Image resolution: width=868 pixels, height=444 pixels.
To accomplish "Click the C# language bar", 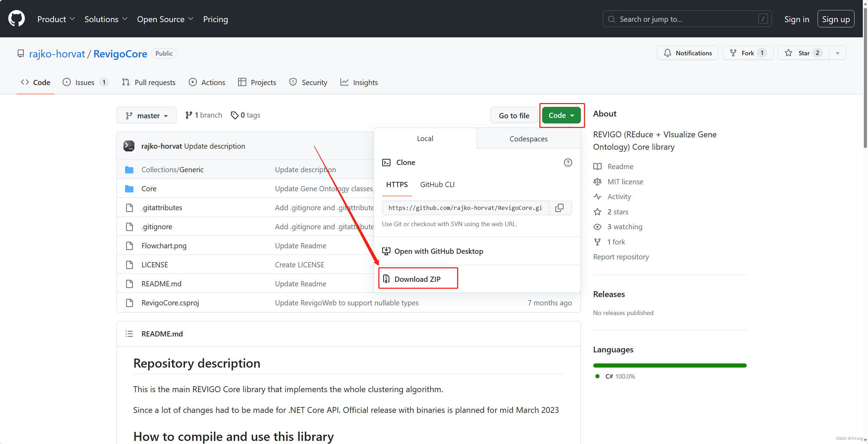I will click(669, 366).
